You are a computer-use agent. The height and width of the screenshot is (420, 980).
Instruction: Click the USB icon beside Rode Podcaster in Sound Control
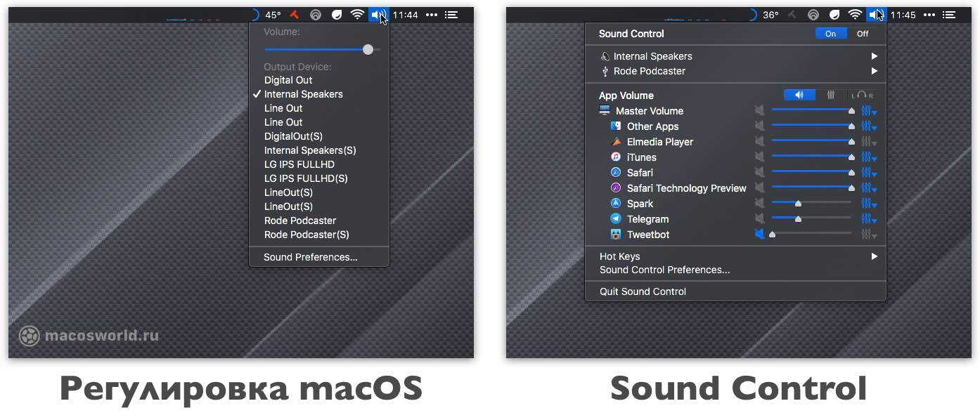[605, 71]
